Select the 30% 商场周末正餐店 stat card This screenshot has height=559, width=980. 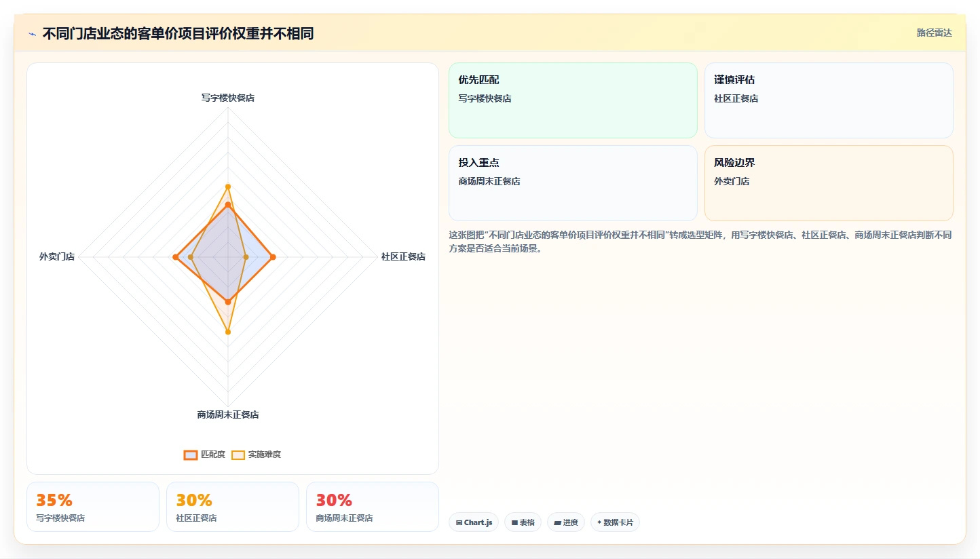pos(373,507)
